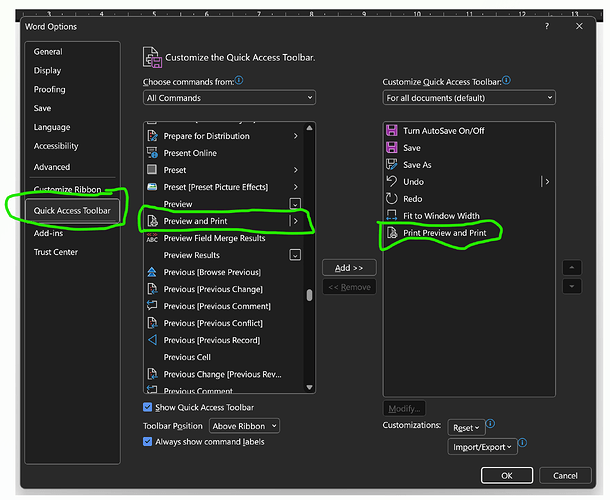Click the Undo icon in toolbar list
The width and height of the screenshot is (610, 500).
392,181
